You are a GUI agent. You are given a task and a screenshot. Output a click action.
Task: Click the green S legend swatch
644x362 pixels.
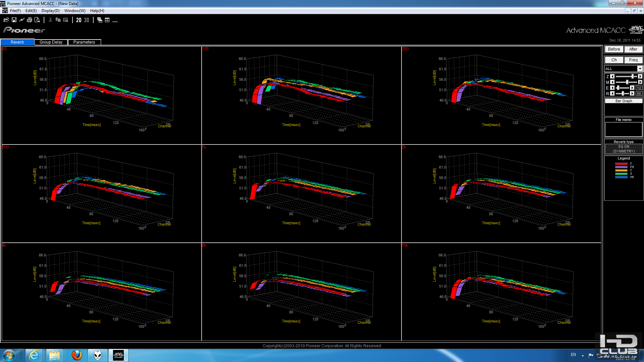pyautogui.click(x=621, y=174)
